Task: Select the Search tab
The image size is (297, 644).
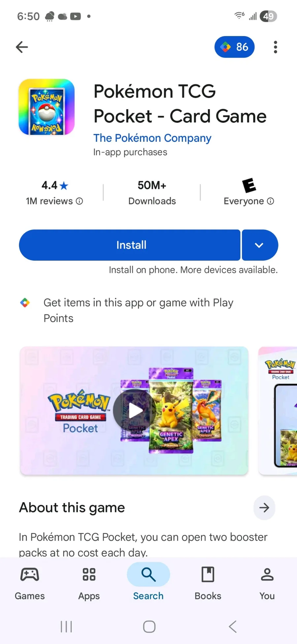Action: 148,583
